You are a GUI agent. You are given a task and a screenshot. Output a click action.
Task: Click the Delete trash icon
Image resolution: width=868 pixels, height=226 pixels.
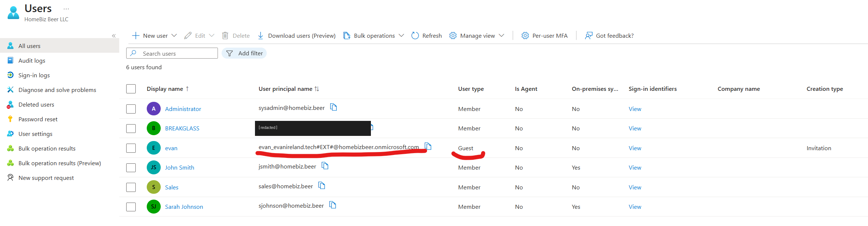pos(225,36)
